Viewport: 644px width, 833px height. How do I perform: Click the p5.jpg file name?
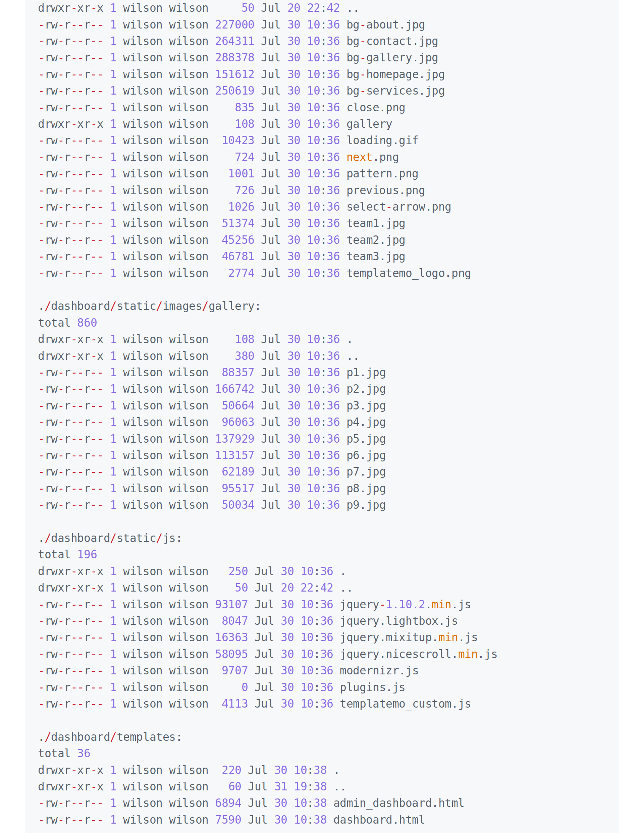[x=366, y=439]
